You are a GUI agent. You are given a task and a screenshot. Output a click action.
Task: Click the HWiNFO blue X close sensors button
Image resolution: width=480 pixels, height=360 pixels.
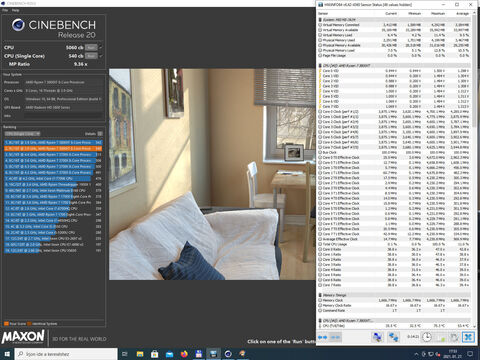(468, 337)
